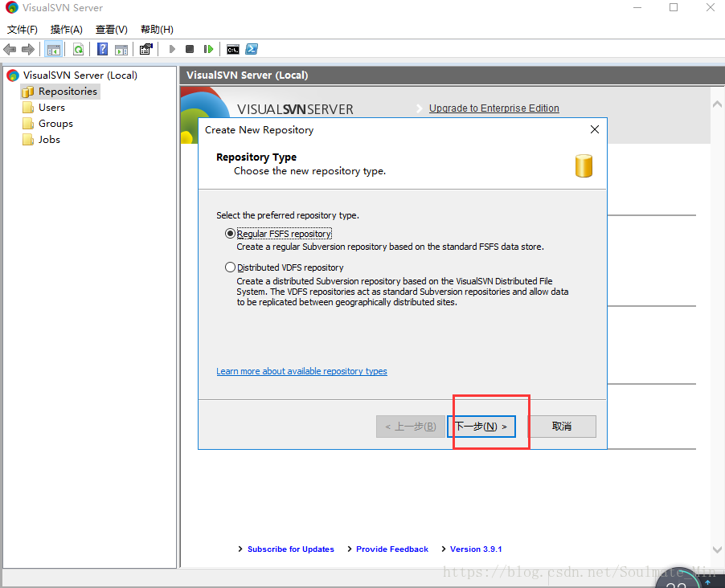This screenshot has width=725, height=588.
Task: Select Users in the tree
Action: pyautogui.click(x=51, y=108)
